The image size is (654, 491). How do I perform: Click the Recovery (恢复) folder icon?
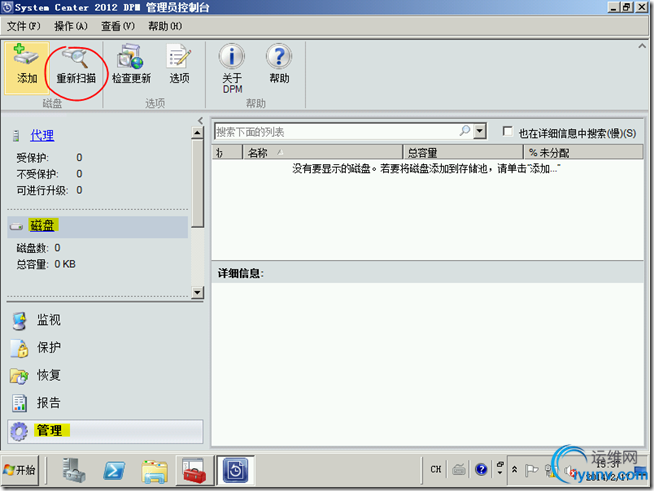tap(19, 376)
